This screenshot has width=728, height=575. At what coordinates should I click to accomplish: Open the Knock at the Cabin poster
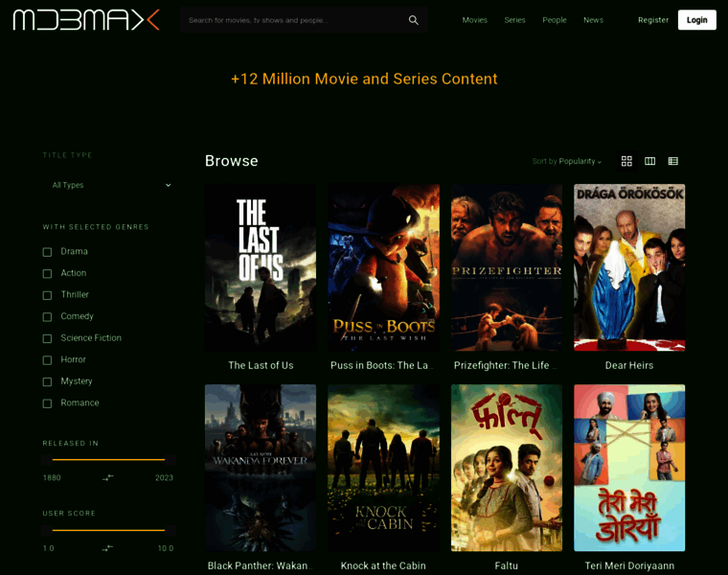[x=383, y=468]
